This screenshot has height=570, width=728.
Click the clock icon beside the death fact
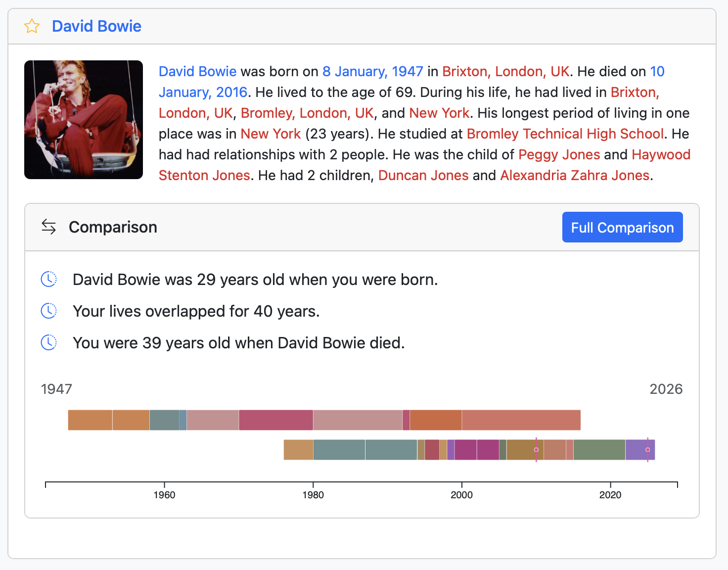48,342
